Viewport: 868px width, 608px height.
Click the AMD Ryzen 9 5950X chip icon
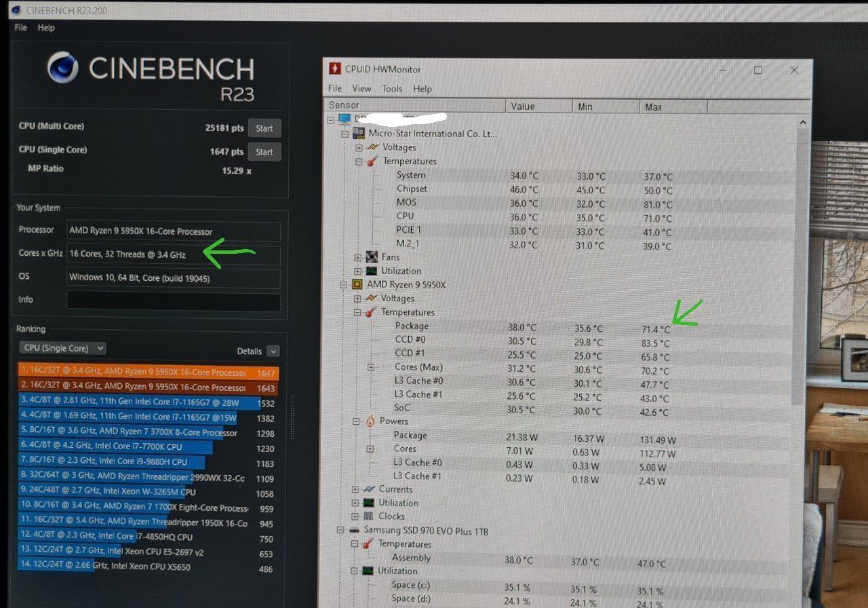[x=357, y=284]
